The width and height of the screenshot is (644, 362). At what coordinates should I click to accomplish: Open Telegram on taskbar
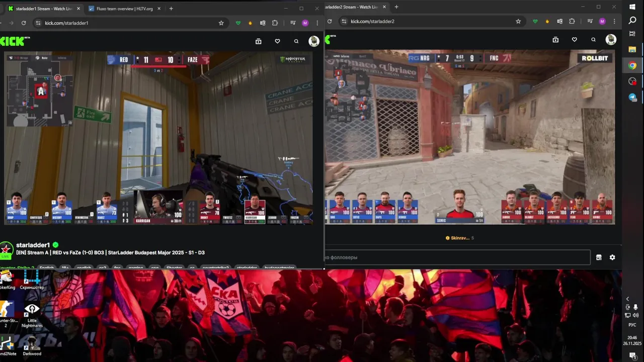coord(632,98)
